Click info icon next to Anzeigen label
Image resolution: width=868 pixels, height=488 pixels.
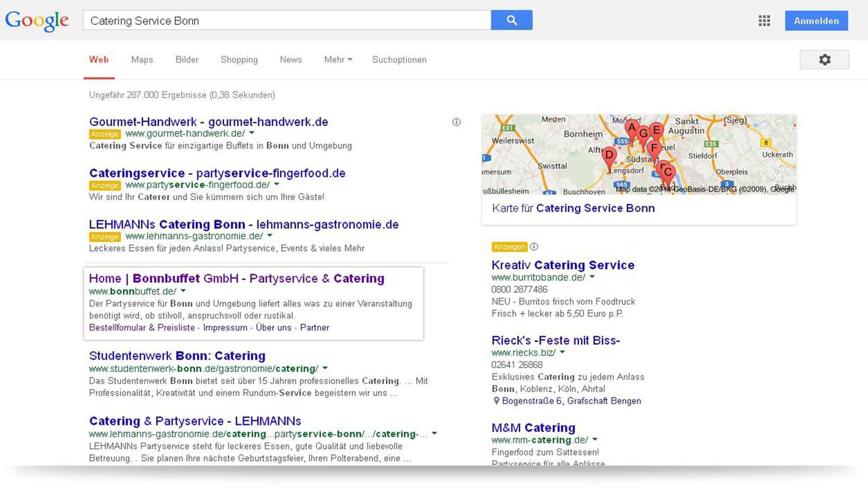tap(534, 247)
